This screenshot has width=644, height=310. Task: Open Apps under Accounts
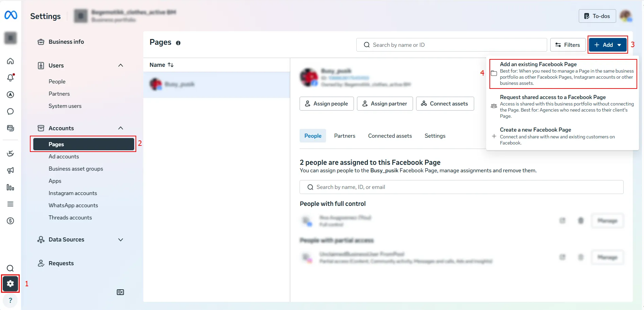point(55,181)
